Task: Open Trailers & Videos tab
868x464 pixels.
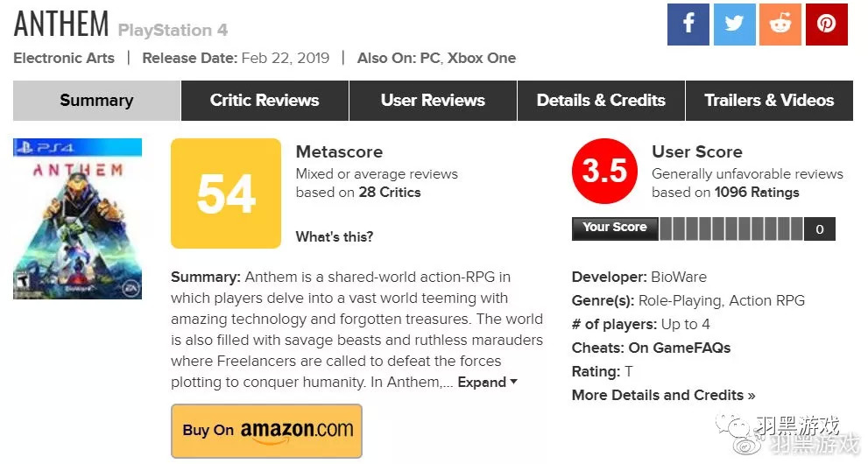Action: (769, 101)
